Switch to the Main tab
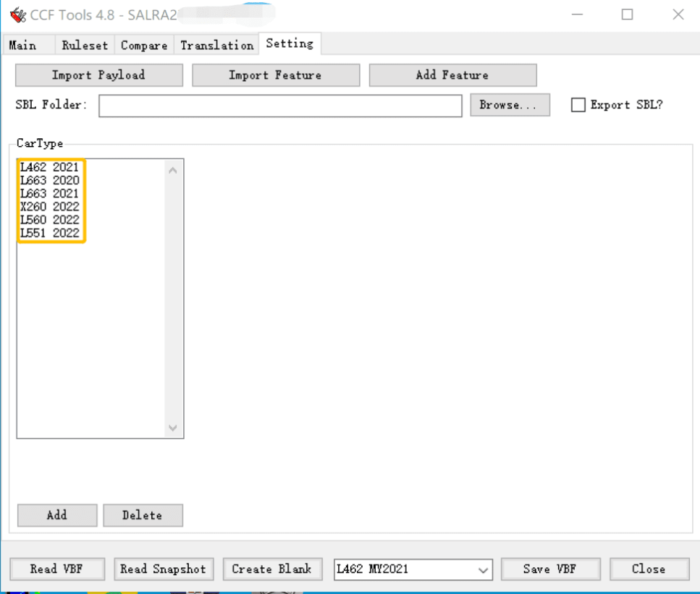 pyautogui.click(x=22, y=46)
